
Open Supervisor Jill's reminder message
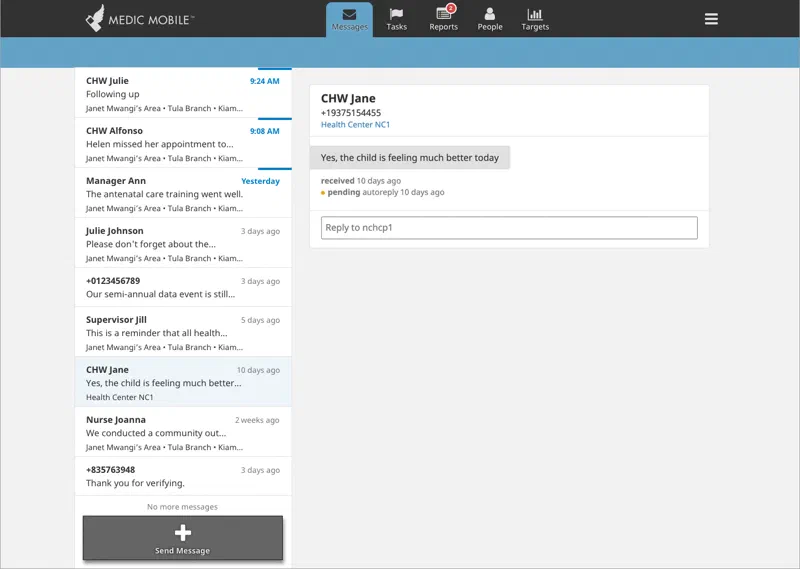pyautogui.click(x=183, y=333)
